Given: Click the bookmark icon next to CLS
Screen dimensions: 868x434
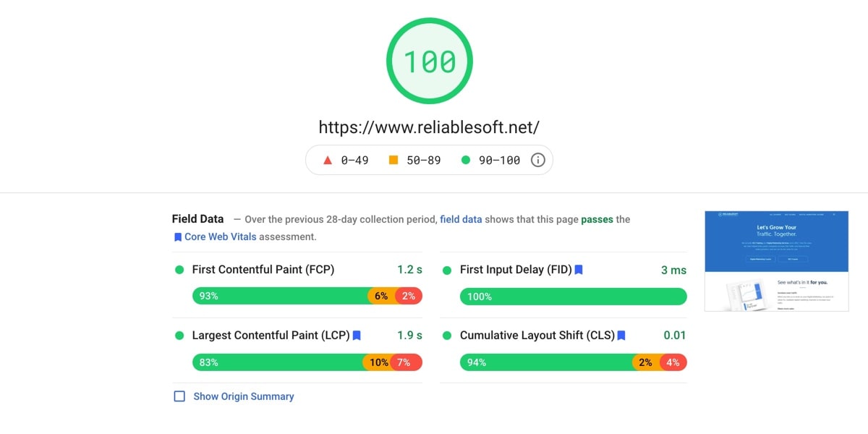Looking at the screenshot, I should click(x=621, y=336).
